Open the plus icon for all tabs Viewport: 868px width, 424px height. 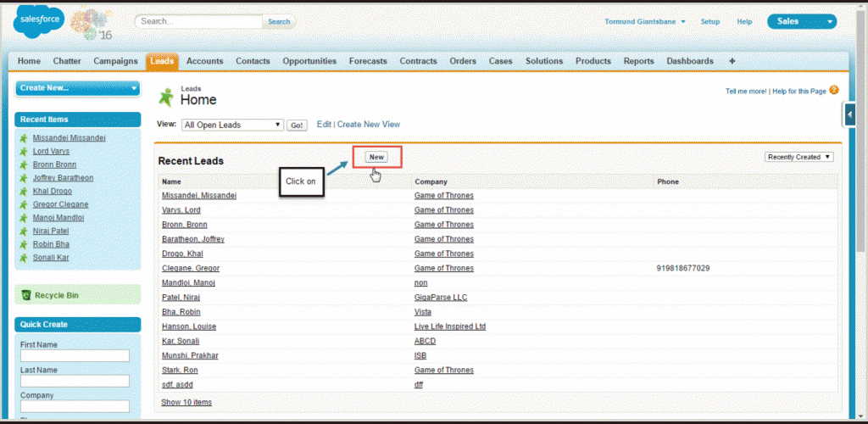tap(732, 61)
